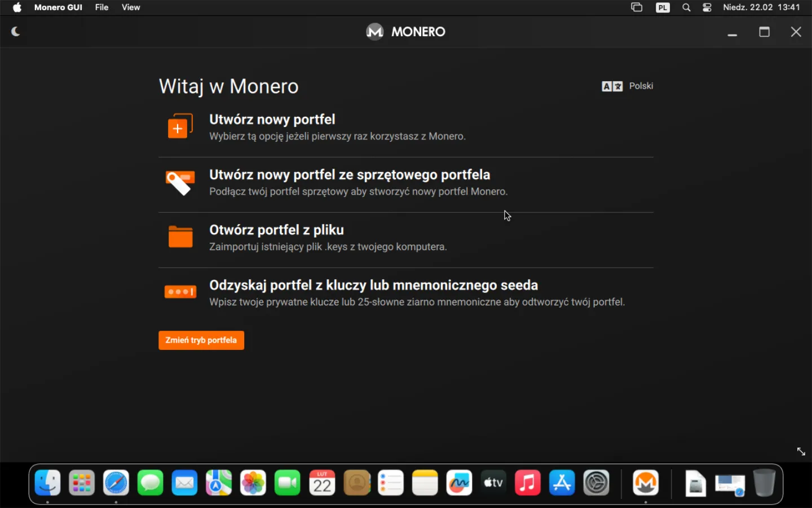Open Apple TV from the dock
The height and width of the screenshot is (508, 812).
tap(493, 483)
